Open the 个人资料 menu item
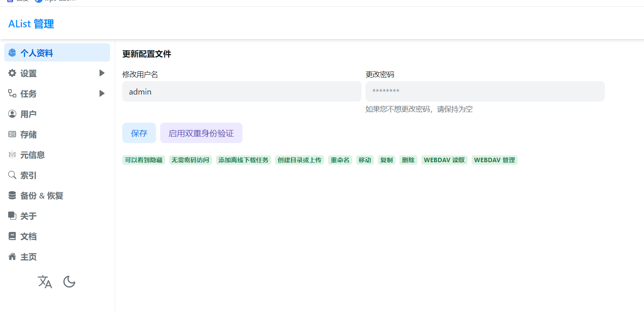Screen dimensions: 644x311 tap(57, 53)
